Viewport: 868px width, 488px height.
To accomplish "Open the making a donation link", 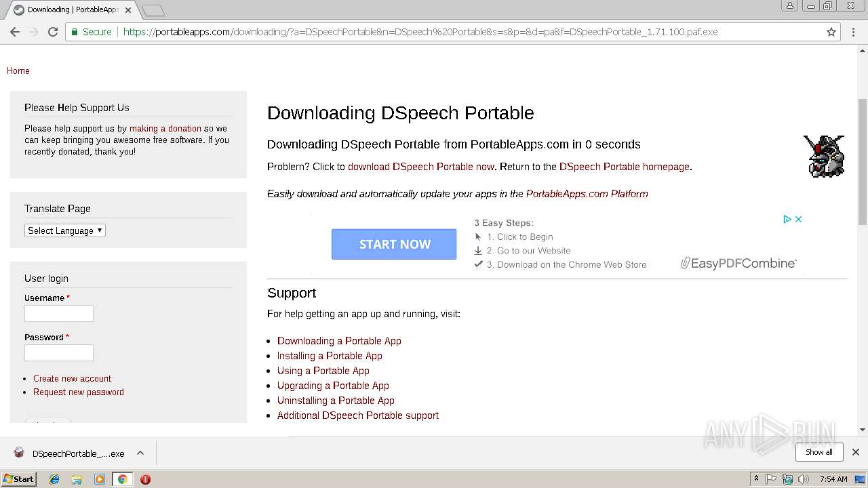I will coord(165,128).
